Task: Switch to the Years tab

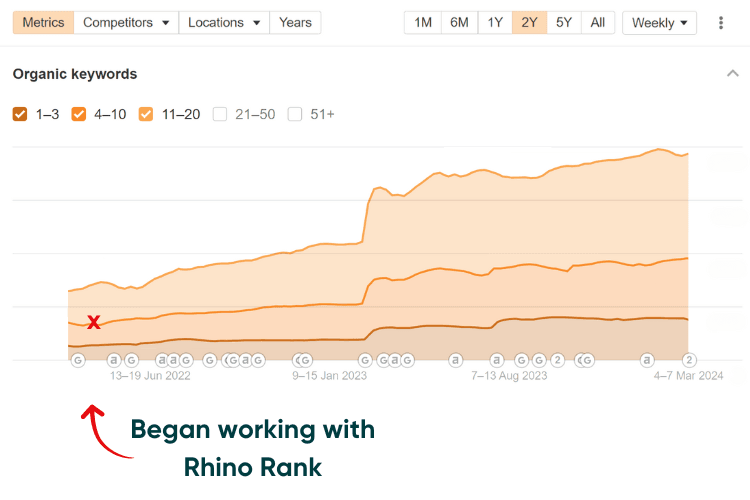Action: click(x=295, y=22)
